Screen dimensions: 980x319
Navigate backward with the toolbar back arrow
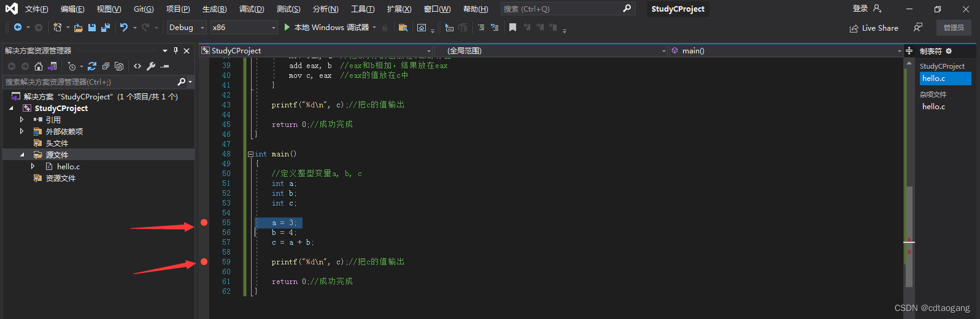point(18,28)
